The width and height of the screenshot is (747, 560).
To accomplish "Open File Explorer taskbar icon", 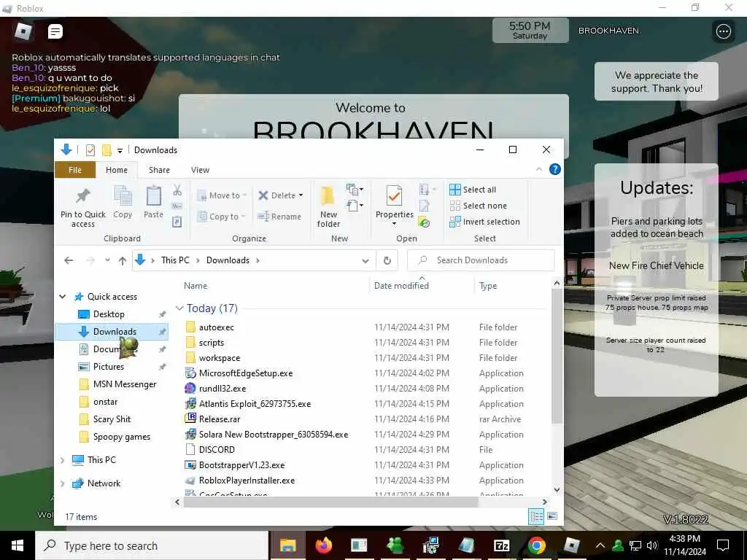I will click(x=288, y=545).
